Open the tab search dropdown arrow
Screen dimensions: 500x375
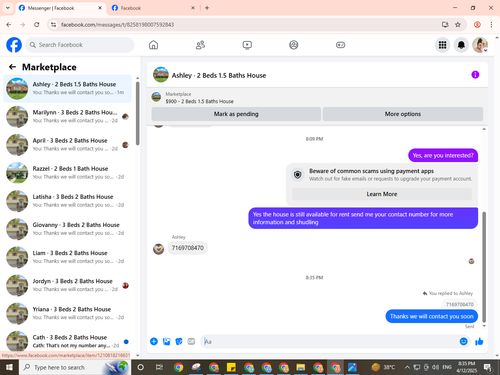(7, 8)
